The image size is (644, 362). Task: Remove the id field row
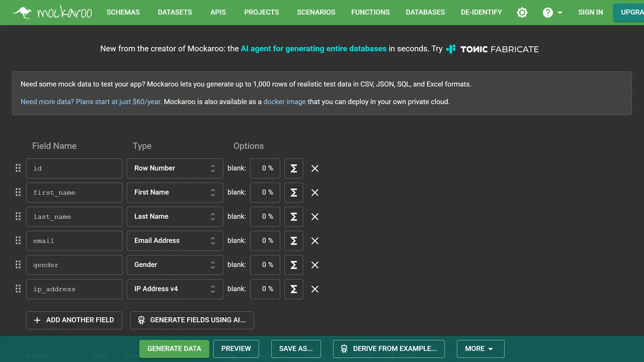(x=315, y=168)
